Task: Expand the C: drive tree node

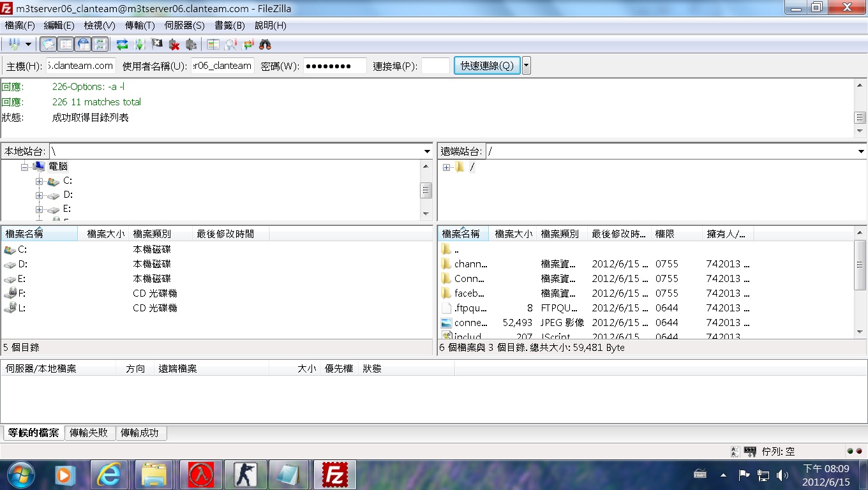Action: click(40, 181)
